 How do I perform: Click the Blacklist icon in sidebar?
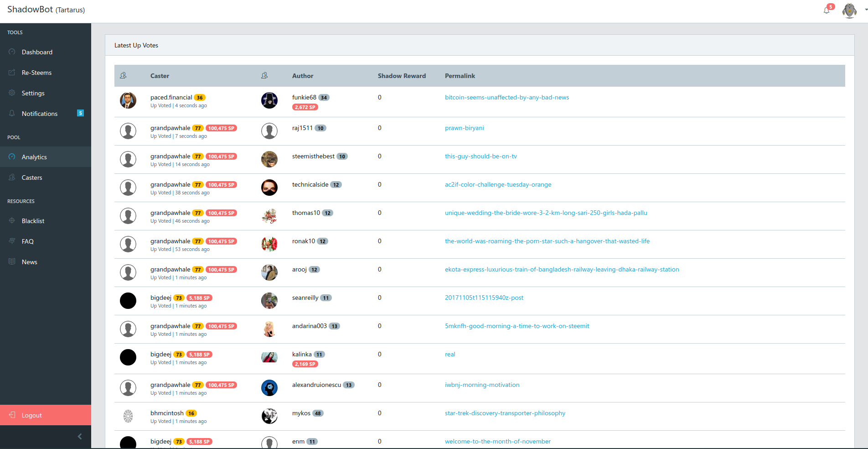click(12, 221)
